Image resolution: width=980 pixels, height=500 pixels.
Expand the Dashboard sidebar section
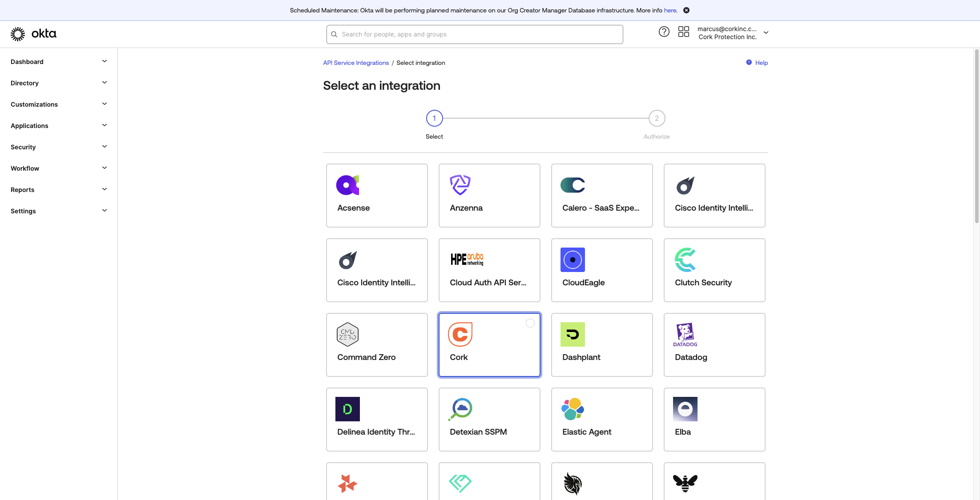point(59,62)
